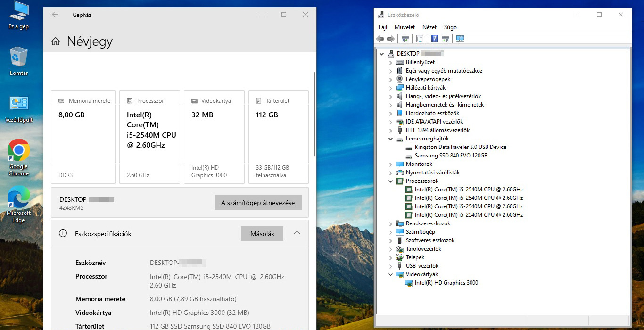Viewport: 644px width, 330px height.
Task: Expand the Billentyűzet node
Action: coord(390,62)
